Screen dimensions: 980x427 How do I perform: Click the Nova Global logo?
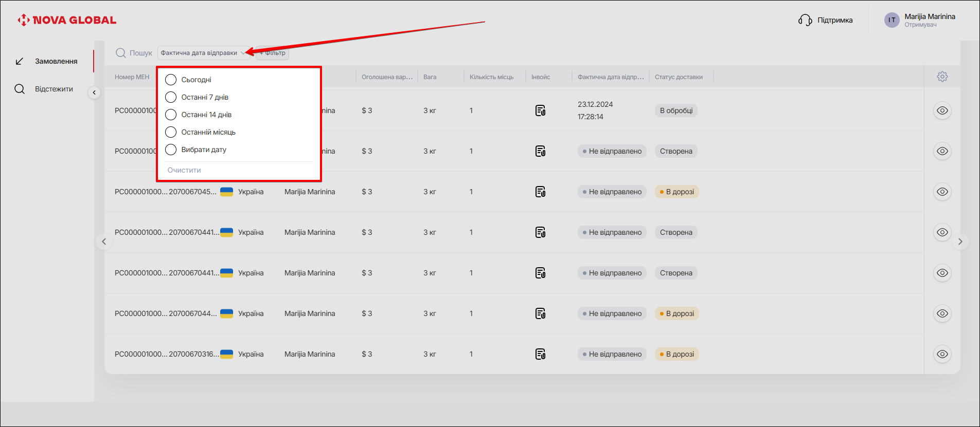pyautogui.click(x=67, y=20)
